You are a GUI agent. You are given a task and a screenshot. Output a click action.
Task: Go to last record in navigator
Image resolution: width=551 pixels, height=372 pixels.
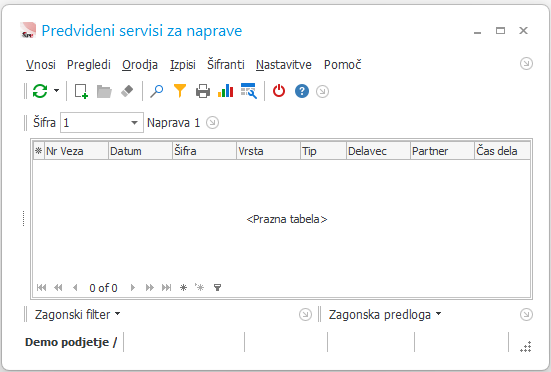pyautogui.click(x=166, y=288)
